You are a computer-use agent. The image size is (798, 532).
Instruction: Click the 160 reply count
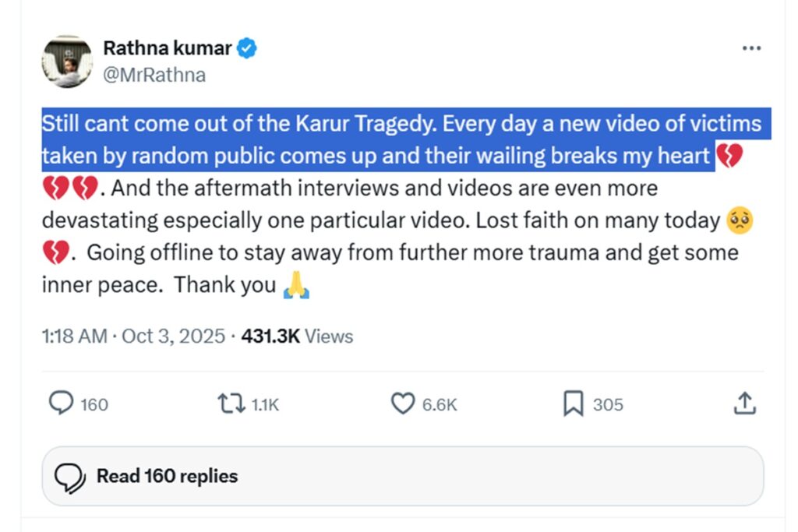[x=94, y=405]
